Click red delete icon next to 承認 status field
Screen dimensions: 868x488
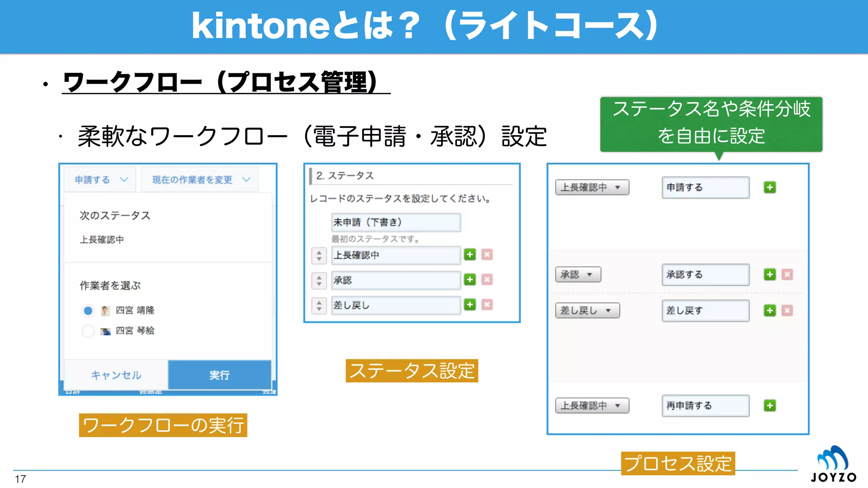pos(487,280)
